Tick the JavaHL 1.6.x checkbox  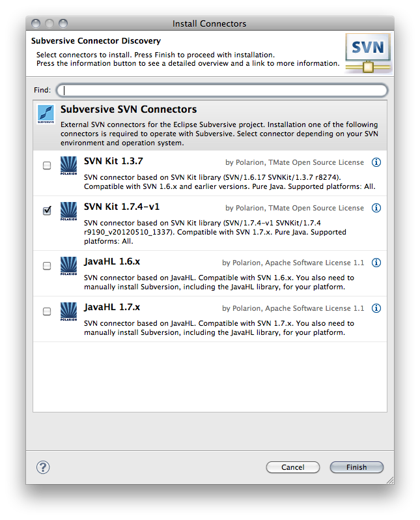click(x=47, y=266)
